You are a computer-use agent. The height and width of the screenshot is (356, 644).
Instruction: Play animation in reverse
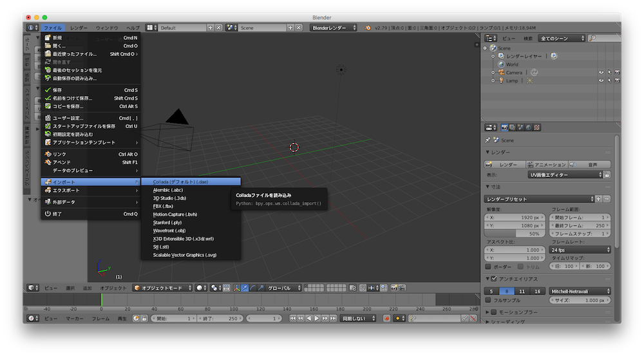(x=309, y=319)
